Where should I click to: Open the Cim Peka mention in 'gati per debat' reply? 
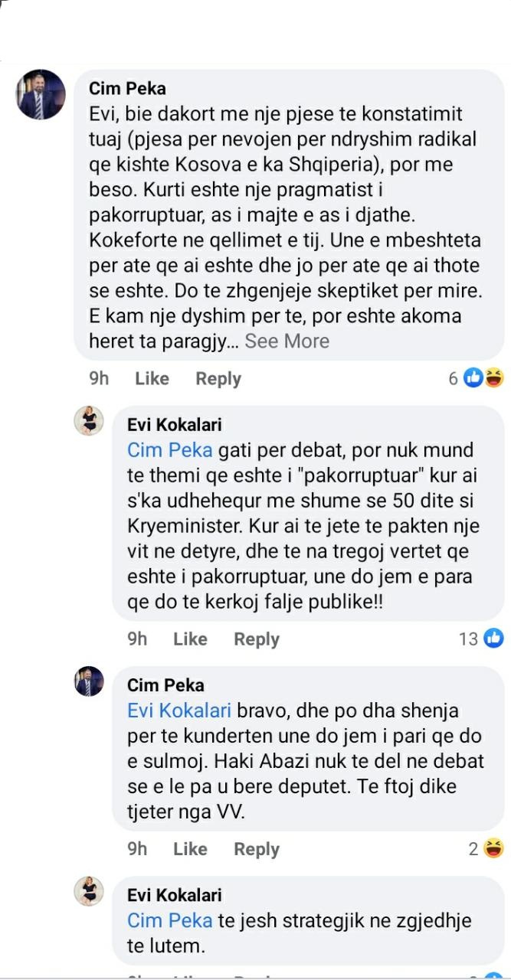pos(169,450)
